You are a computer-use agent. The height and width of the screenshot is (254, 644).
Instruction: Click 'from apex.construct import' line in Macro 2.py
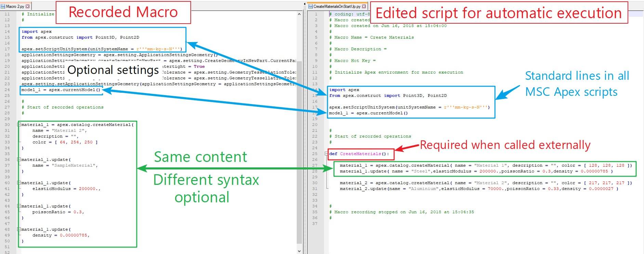pos(80,37)
